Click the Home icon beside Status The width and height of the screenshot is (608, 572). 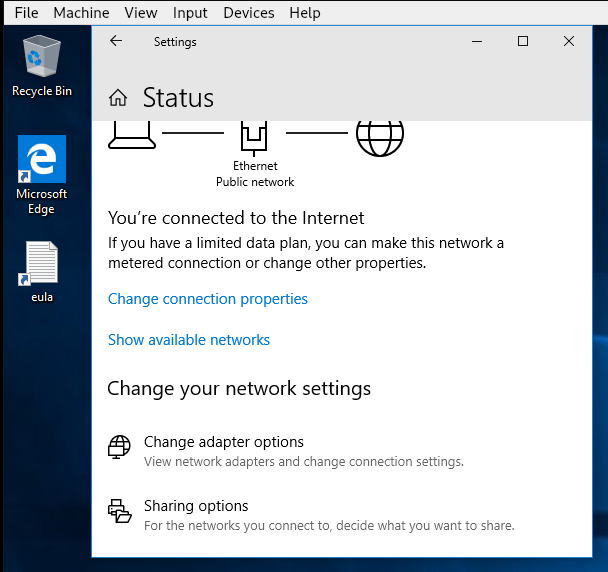click(x=118, y=98)
